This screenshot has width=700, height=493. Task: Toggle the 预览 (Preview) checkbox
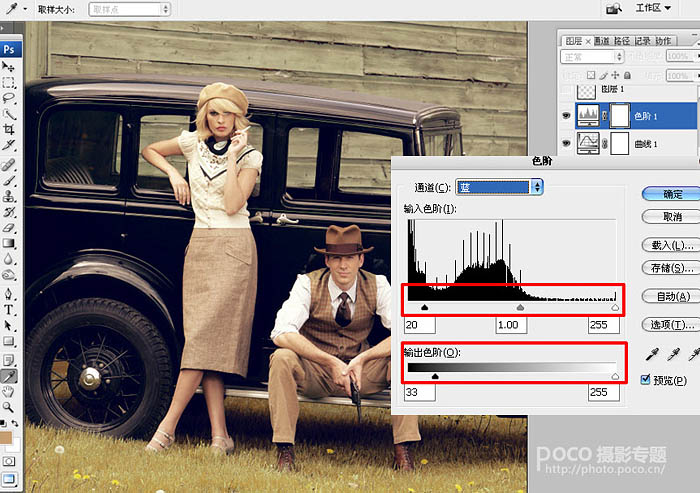coord(644,380)
